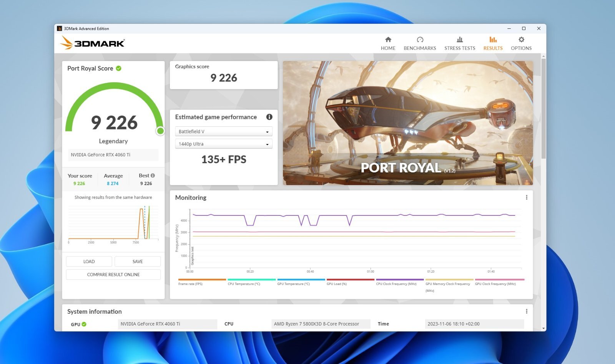The width and height of the screenshot is (615, 364).
Task: Toggle the CPU Clock Frequency purple legend
Action: pyautogui.click(x=400, y=282)
